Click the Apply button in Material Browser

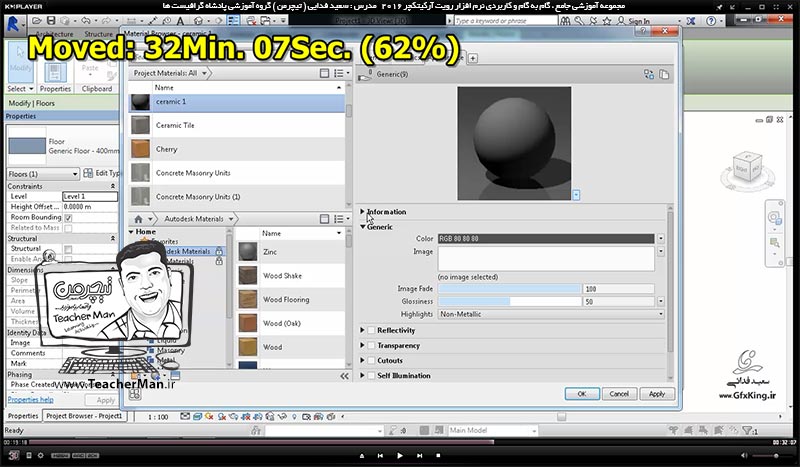click(657, 394)
